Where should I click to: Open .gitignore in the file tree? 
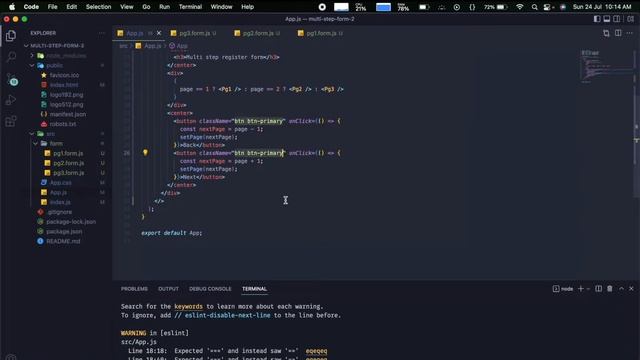[59, 212]
